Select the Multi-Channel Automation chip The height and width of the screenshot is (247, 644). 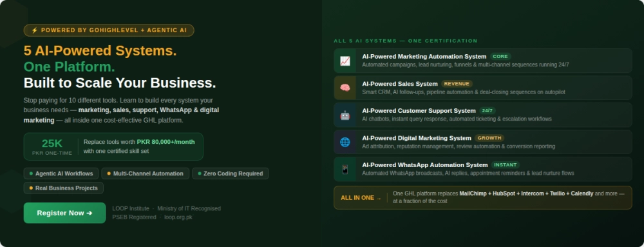146,173
